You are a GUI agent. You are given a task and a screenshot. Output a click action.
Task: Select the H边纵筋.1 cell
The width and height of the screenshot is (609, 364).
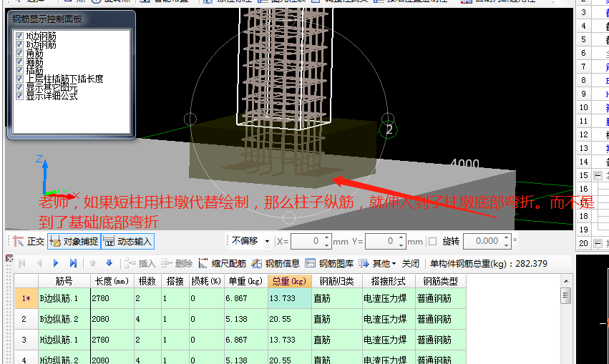[x=64, y=340]
